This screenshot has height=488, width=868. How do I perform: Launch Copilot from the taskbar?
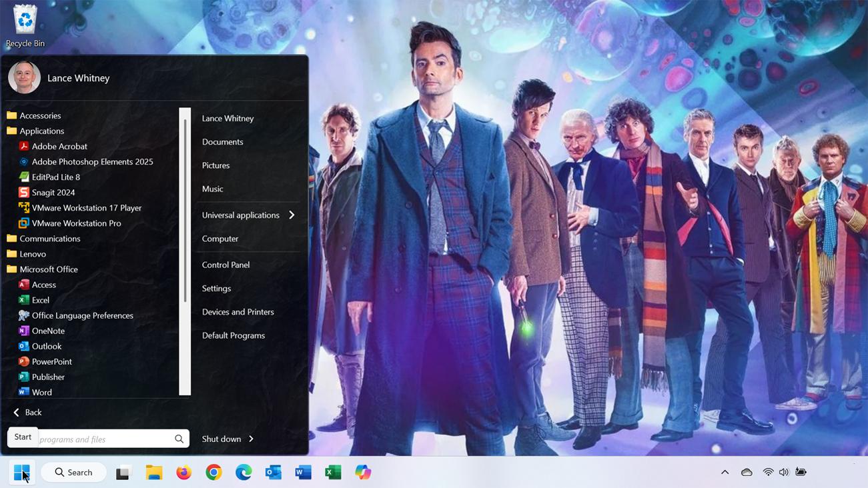363,473
